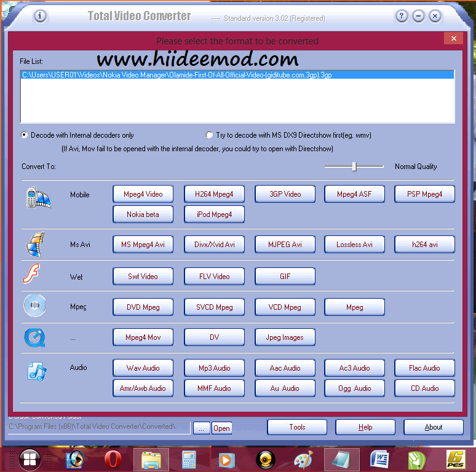Choose Nokia beta format
The image size is (476, 472).
pos(143,214)
